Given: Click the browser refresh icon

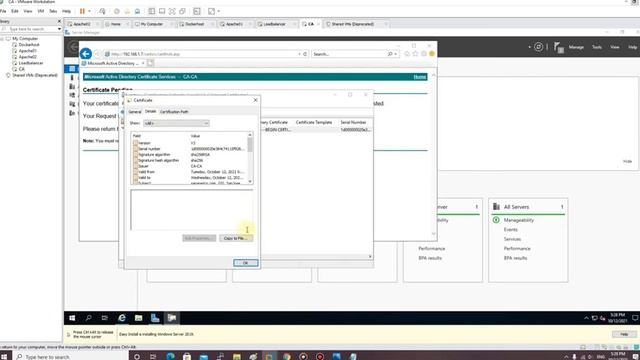Looking at the screenshot, I should pos(305,54).
